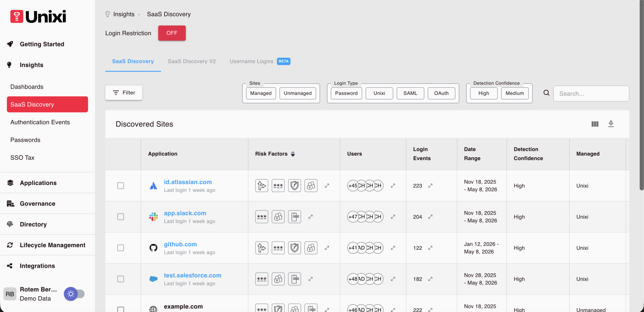The image size is (644, 312).
Task: Click the GitHub logo icon
Action: coord(154,248)
